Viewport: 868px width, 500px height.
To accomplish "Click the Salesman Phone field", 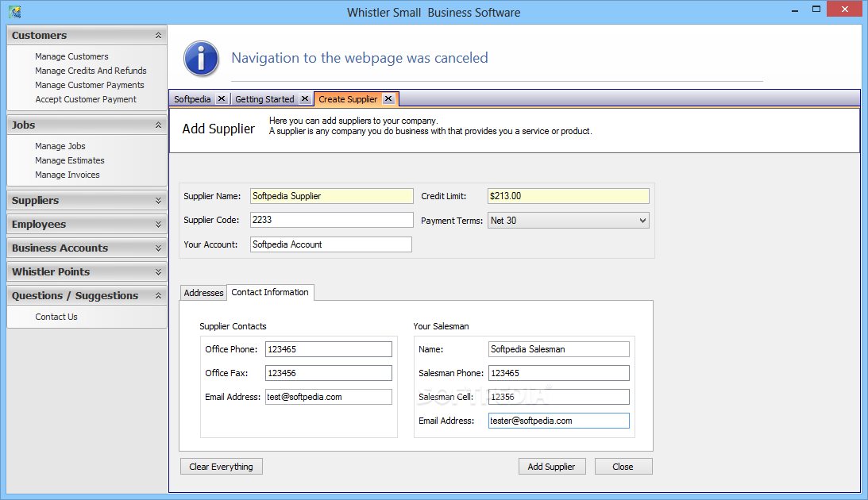I will click(x=559, y=373).
